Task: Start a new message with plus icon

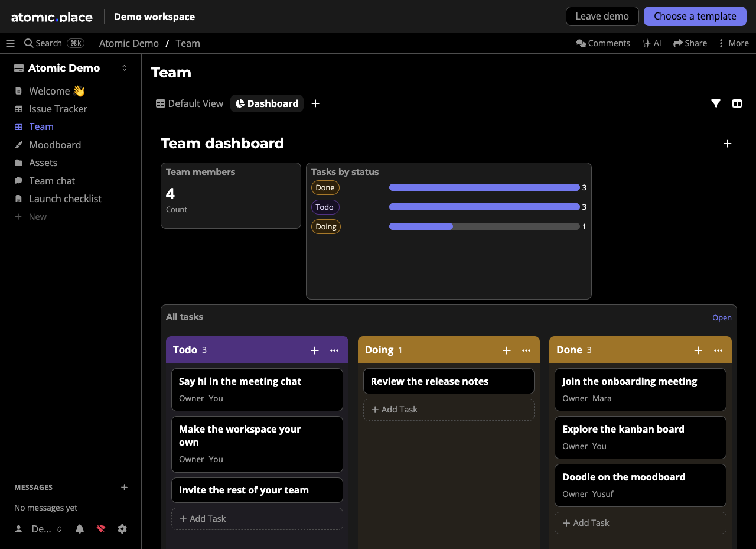Action: click(125, 488)
